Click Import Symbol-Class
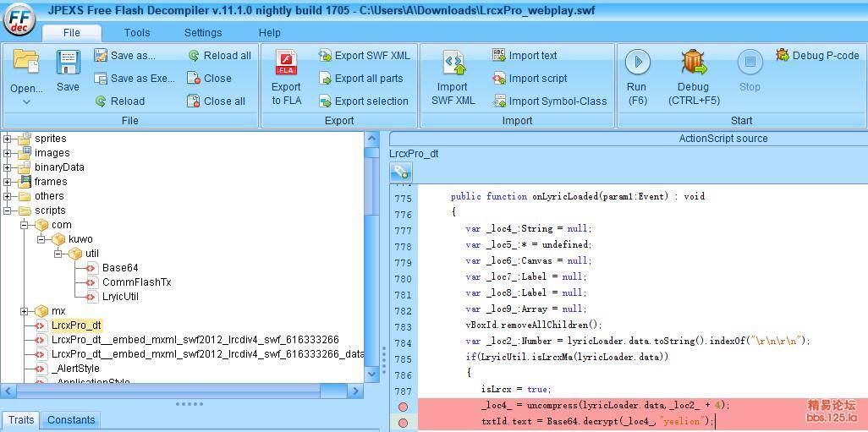868x432 pixels. tap(550, 101)
